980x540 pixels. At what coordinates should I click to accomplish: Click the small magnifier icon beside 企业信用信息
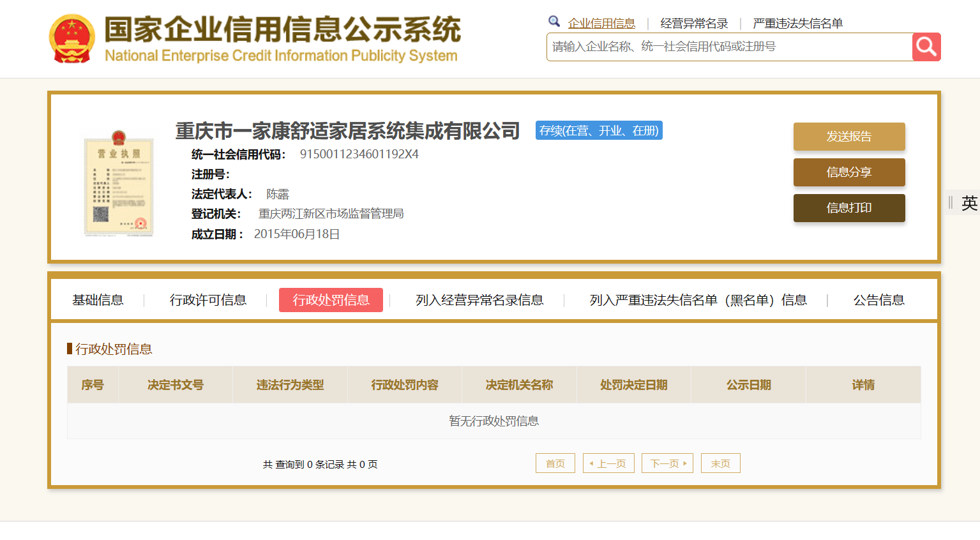(x=554, y=22)
